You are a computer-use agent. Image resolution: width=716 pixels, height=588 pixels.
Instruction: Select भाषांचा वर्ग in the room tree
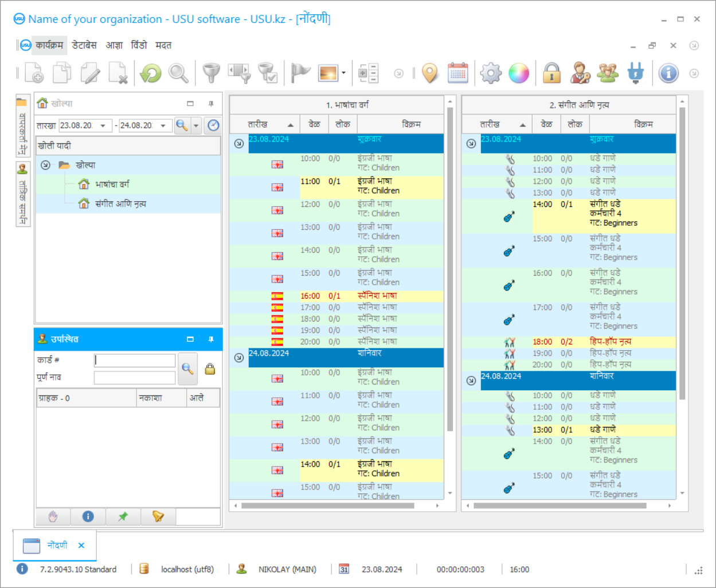pos(112,184)
